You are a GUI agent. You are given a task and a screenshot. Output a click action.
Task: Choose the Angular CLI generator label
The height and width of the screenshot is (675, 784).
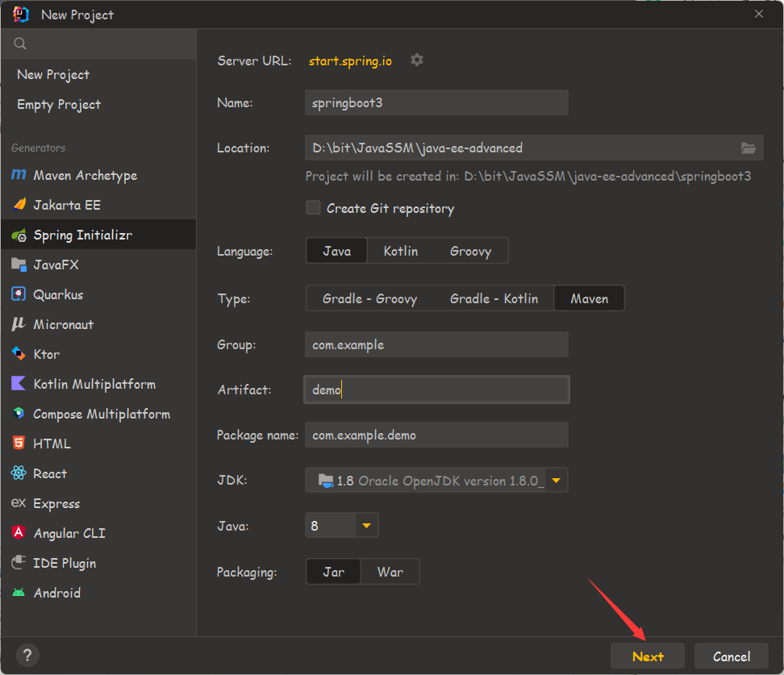[69, 533]
